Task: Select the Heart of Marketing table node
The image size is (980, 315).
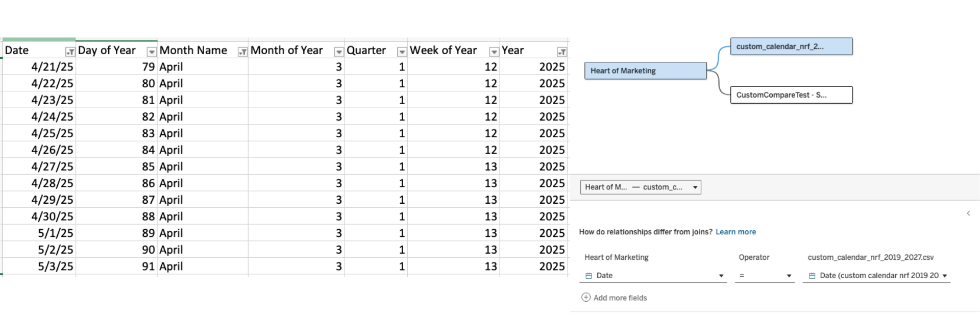Action: coord(645,71)
